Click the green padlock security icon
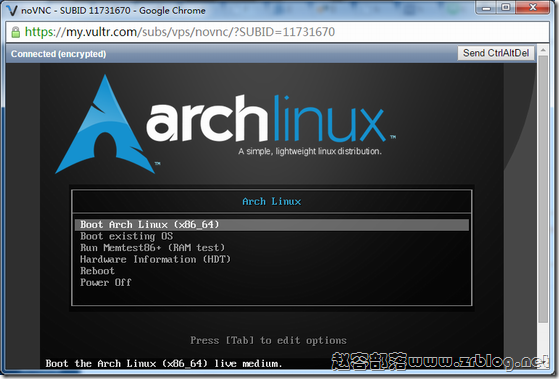This screenshot has height=379, width=559. tap(15, 32)
